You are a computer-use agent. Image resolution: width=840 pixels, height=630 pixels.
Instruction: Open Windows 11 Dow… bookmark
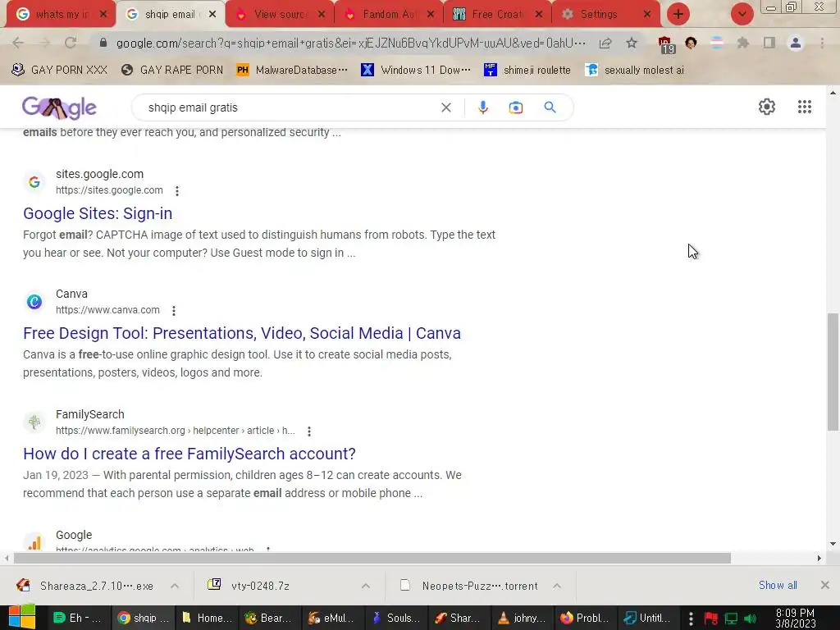416,70
